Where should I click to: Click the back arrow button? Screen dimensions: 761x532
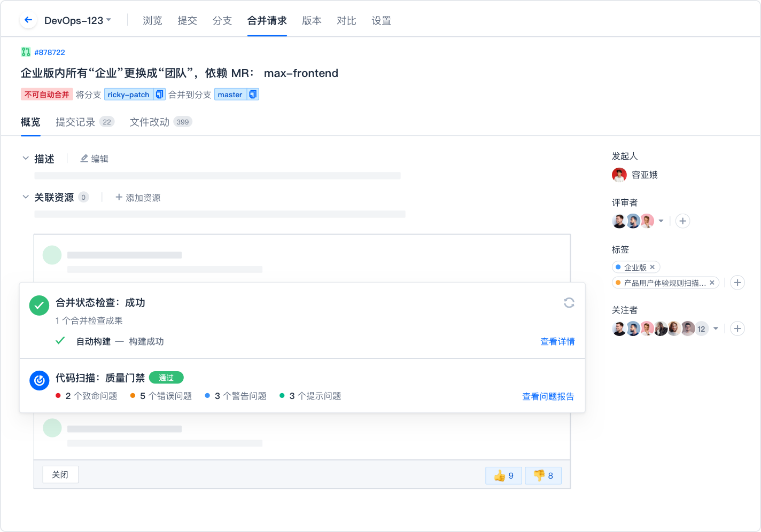click(x=28, y=20)
